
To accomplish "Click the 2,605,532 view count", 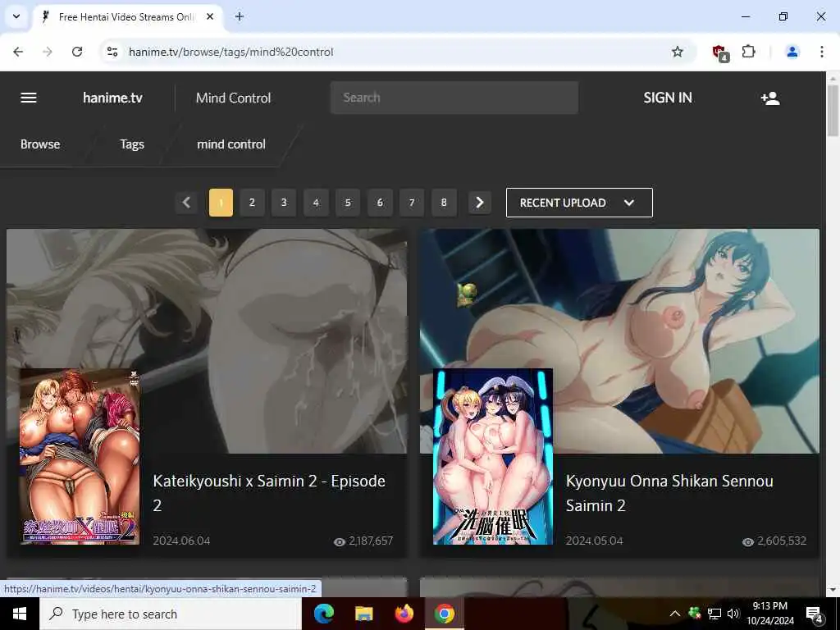I will click(x=782, y=541).
